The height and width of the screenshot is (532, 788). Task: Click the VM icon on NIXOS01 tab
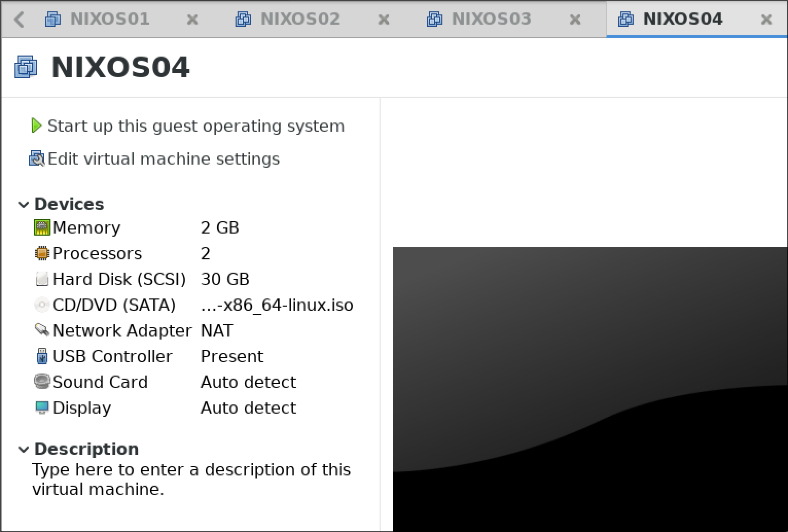(x=53, y=20)
